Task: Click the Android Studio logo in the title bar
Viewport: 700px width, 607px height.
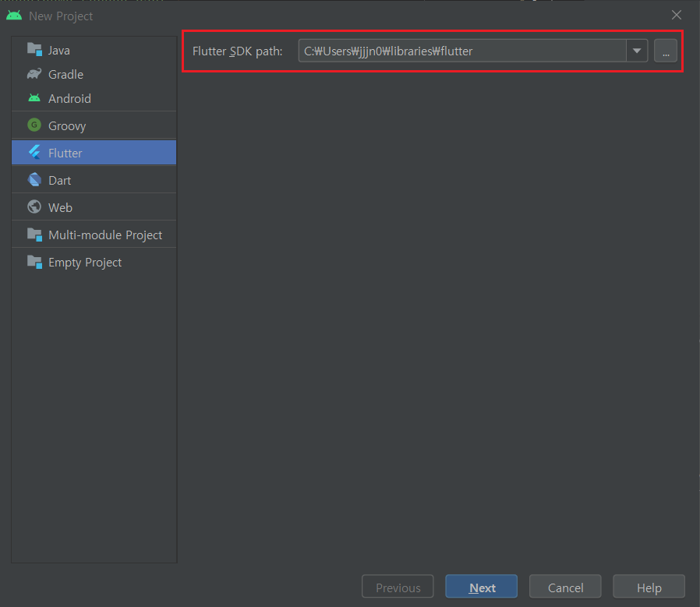Action: point(14,16)
